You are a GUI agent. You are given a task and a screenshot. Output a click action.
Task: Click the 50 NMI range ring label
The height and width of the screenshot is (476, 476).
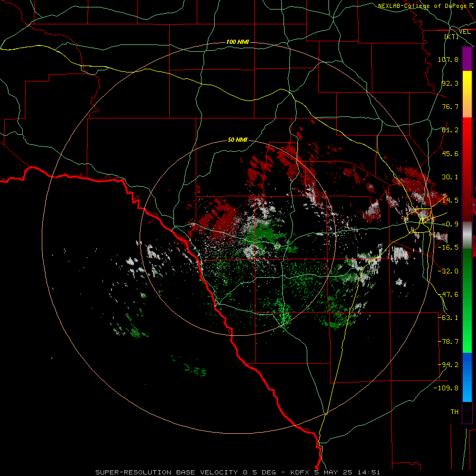[x=237, y=140]
